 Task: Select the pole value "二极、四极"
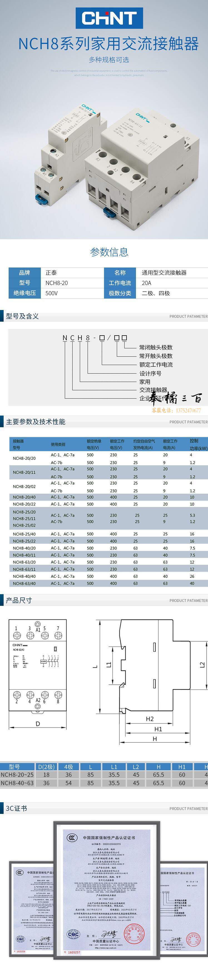point(156,293)
